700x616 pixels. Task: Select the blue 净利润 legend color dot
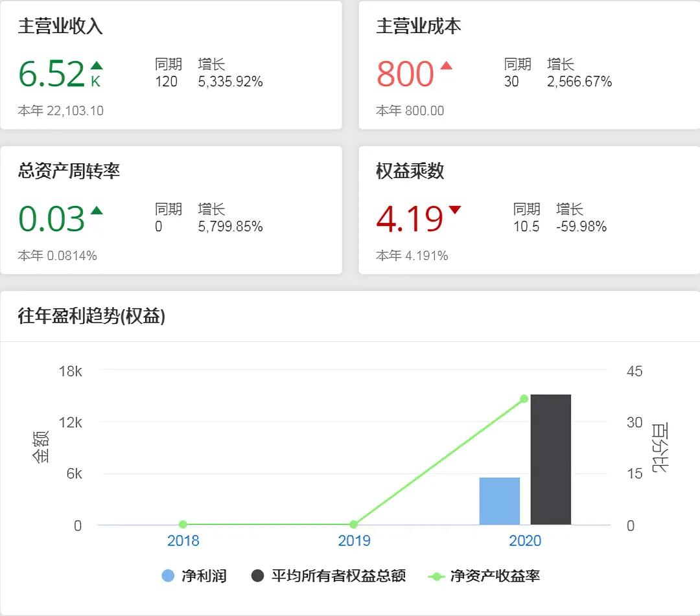click(168, 576)
